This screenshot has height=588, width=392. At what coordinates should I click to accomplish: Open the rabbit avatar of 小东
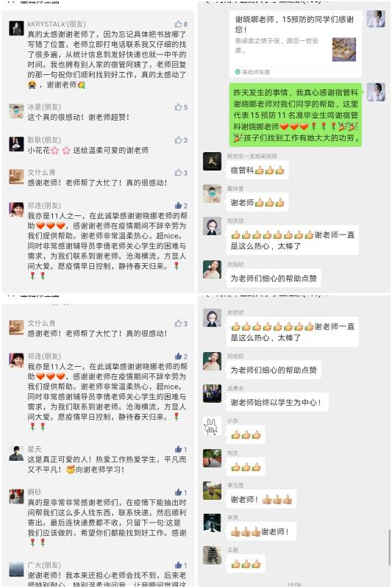coord(212,426)
